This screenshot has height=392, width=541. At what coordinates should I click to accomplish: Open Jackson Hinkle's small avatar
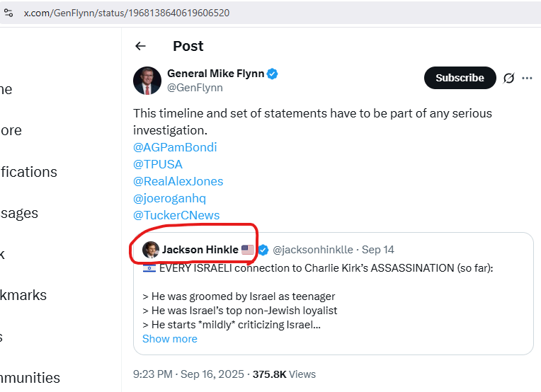150,249
